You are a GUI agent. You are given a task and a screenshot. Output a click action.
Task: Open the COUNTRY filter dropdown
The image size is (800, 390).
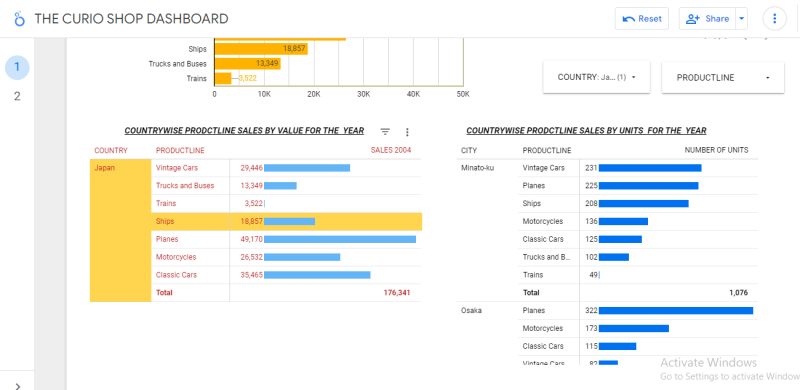(596, 77)
